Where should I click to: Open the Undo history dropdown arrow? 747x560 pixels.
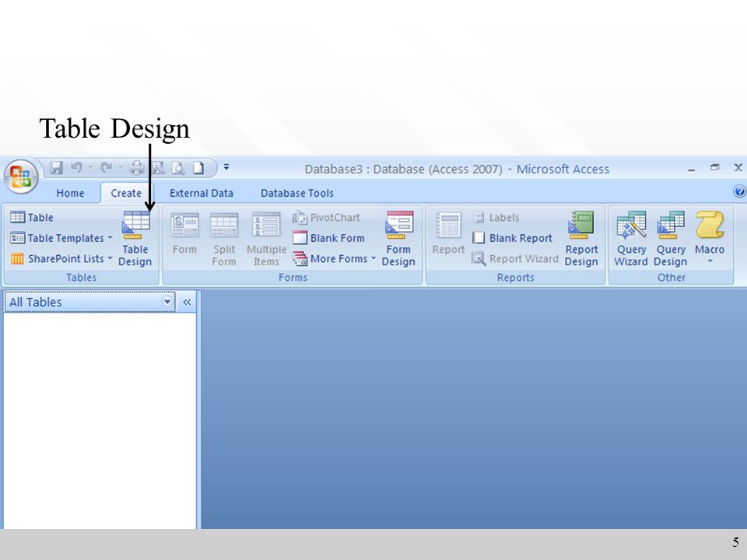[x=90, y=167]
